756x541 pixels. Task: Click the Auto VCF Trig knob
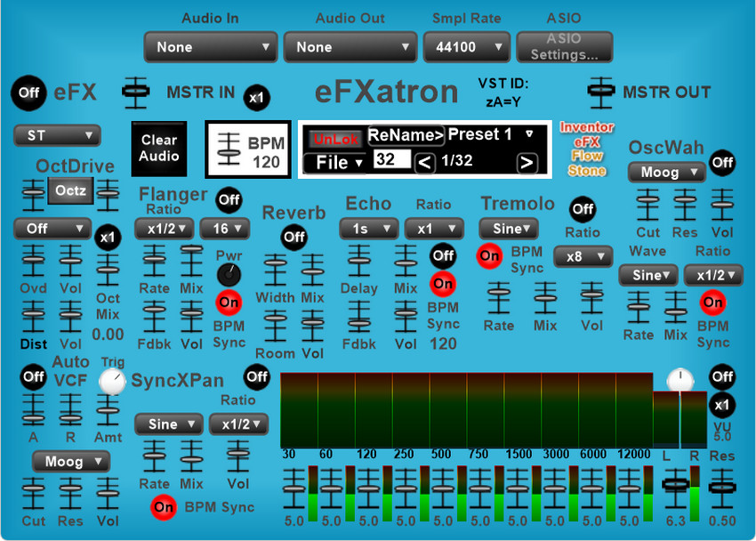click(x=112, y=382)
